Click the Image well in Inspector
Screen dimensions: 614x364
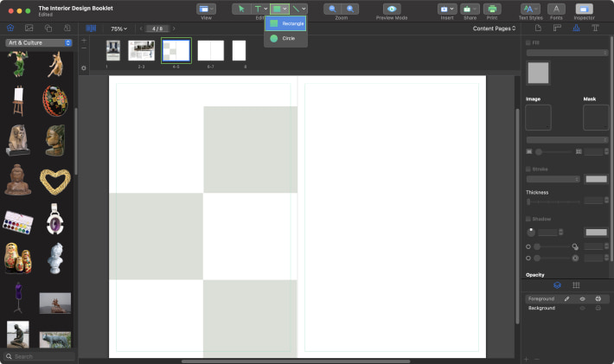pos(538,117)
